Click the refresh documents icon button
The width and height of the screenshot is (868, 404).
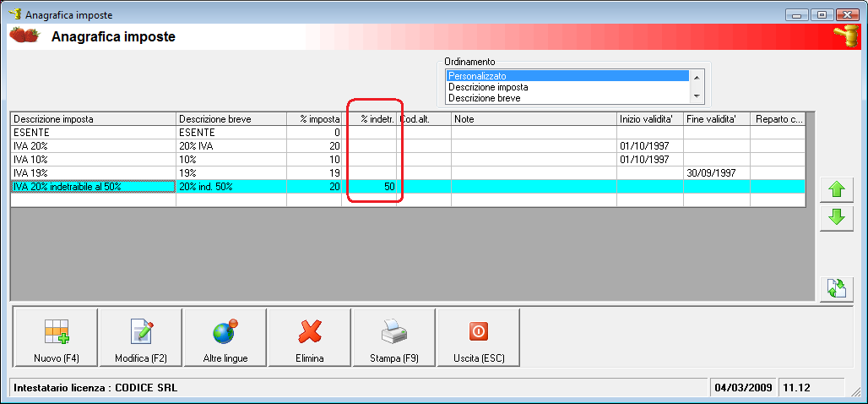tap(837, 289)
